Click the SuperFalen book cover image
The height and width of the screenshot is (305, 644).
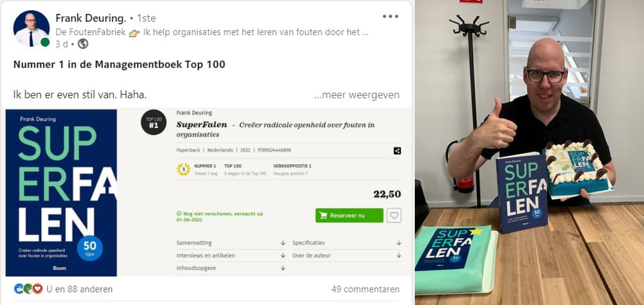tap(61, 192)
